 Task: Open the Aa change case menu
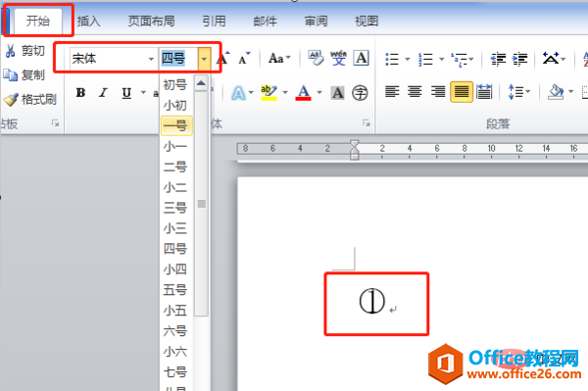click(279, 59)
